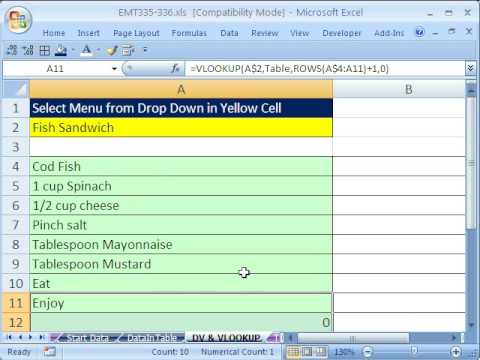
Task: Select row 3 header
Action: [16, 147]
